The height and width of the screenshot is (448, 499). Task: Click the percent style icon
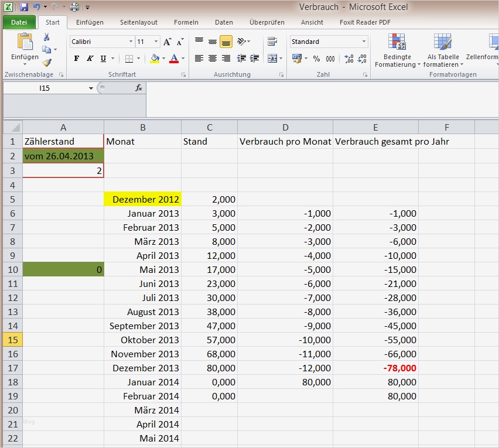pos(316,59)
